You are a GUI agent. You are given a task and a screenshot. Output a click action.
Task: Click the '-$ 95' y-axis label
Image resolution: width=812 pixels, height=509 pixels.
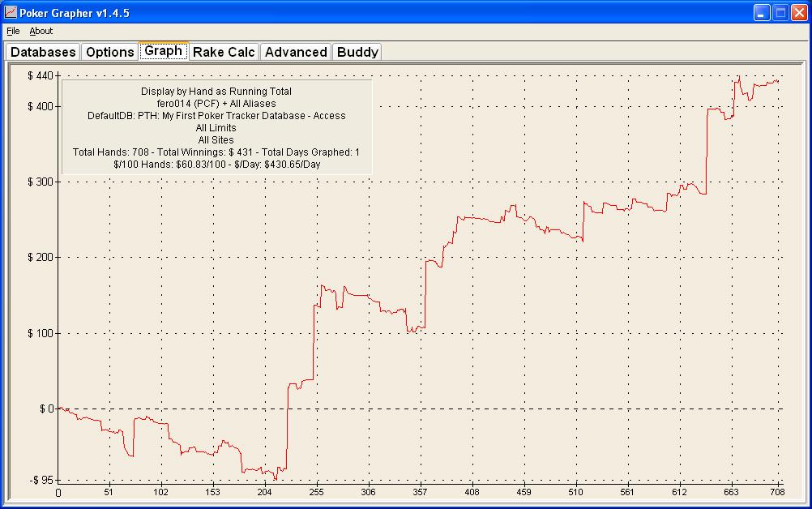click(x=41, y=481)
